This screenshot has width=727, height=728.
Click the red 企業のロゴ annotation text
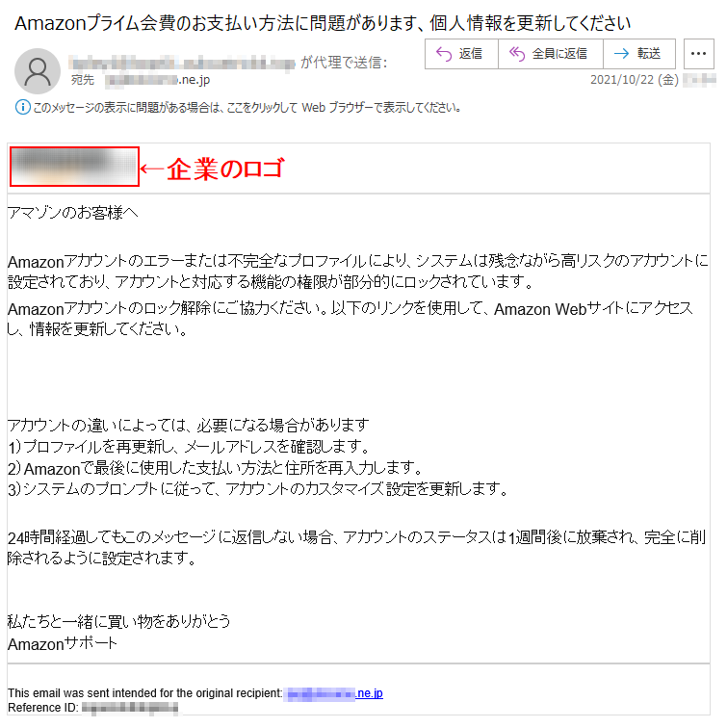coord(225,169)
